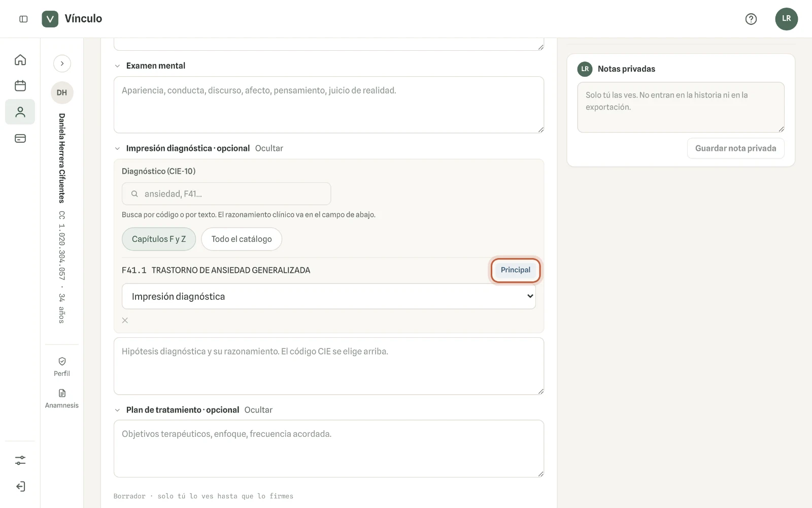The height and width of the screenshot is (508, 812).
Task: Open the billing card icon
Action: coord(20,138)
